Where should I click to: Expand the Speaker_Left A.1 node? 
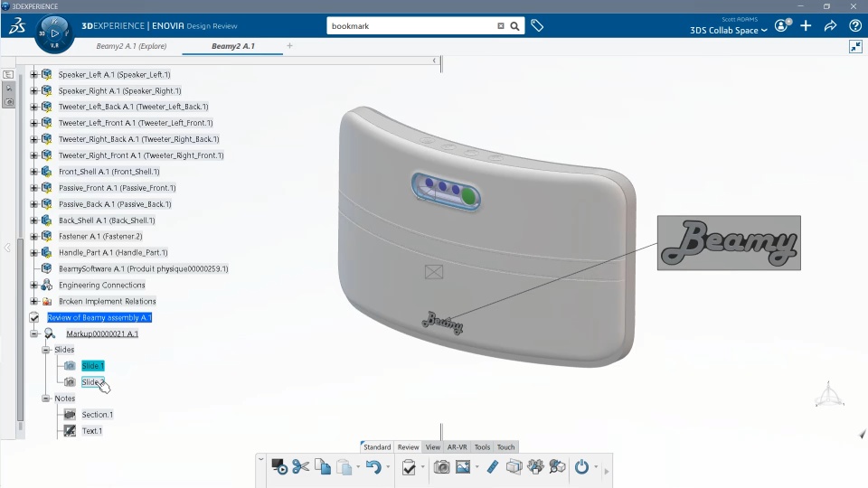tap(33, 74)
